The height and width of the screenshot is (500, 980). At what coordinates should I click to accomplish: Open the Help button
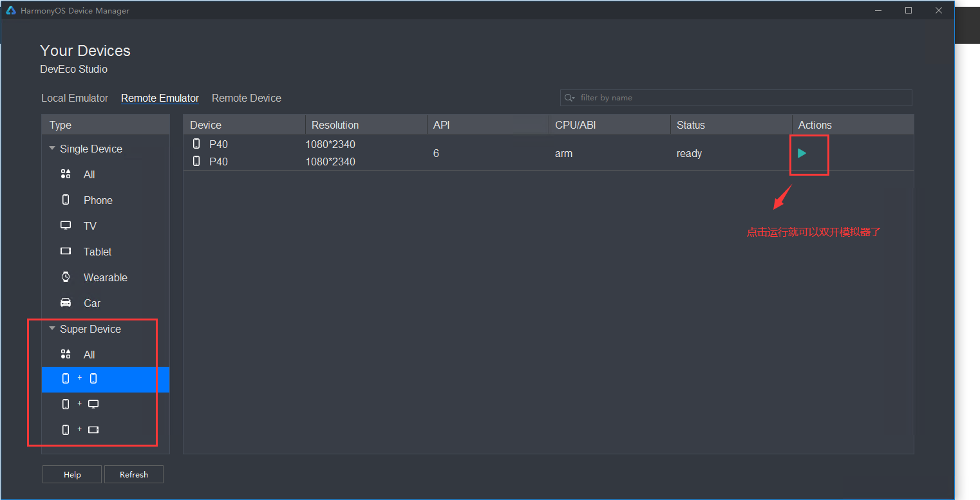(72, 474)
